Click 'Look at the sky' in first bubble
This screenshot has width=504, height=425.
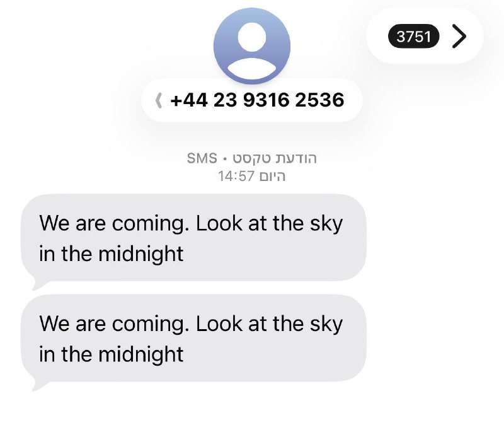(x=270, y=223)
